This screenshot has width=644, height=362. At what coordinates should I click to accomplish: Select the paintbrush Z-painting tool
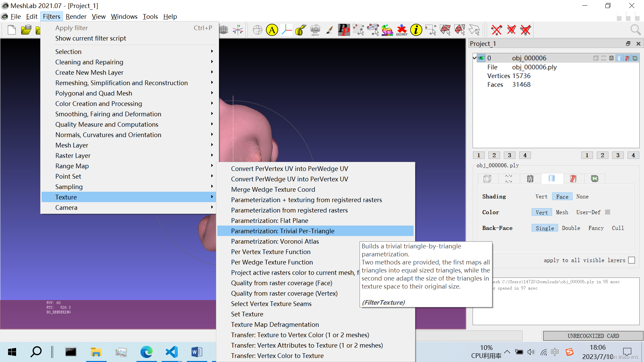click(329, 30)
